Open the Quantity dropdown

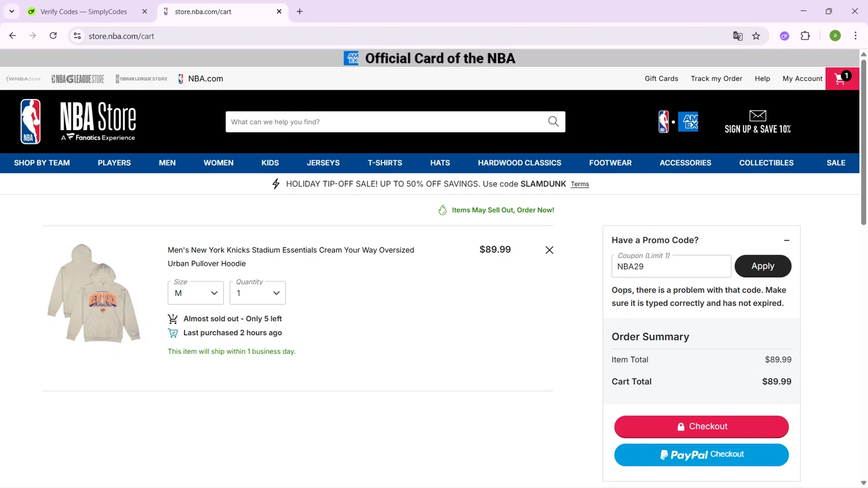click(258, 293)
